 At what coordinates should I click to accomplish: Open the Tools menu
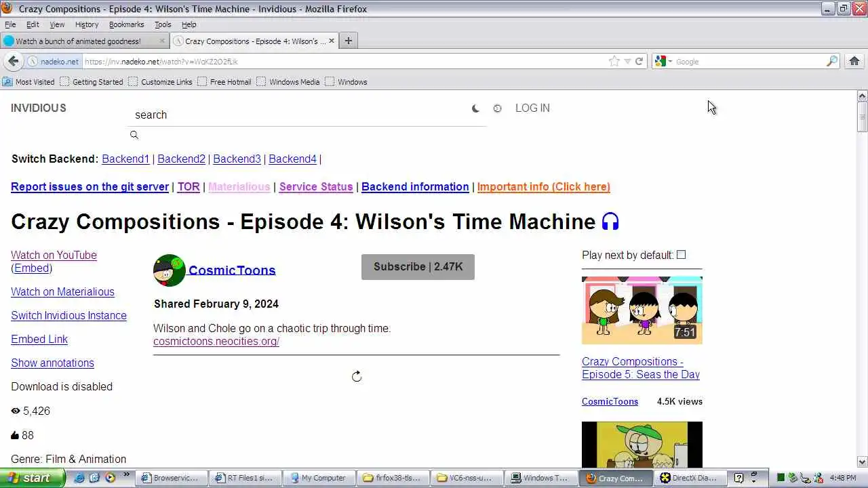[x=163, y=24]
